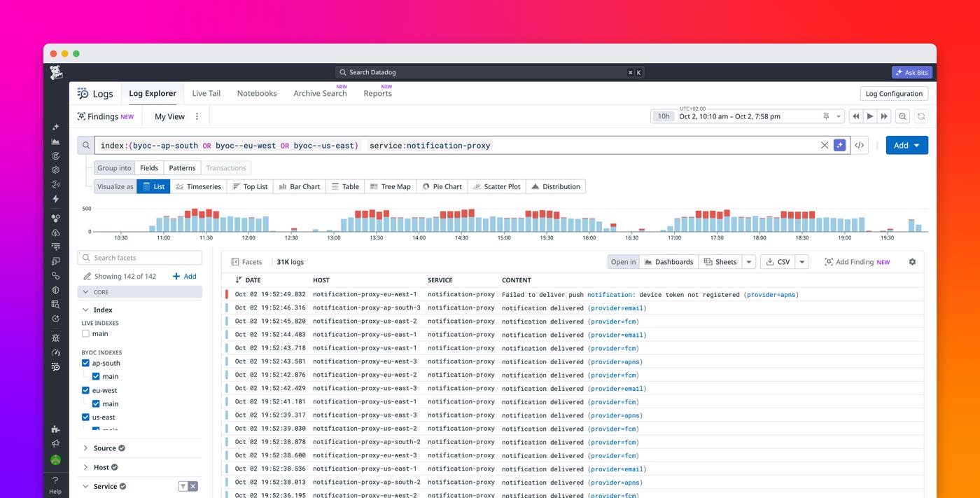Uncheck the ap-south BYOC index

point(85,364)
